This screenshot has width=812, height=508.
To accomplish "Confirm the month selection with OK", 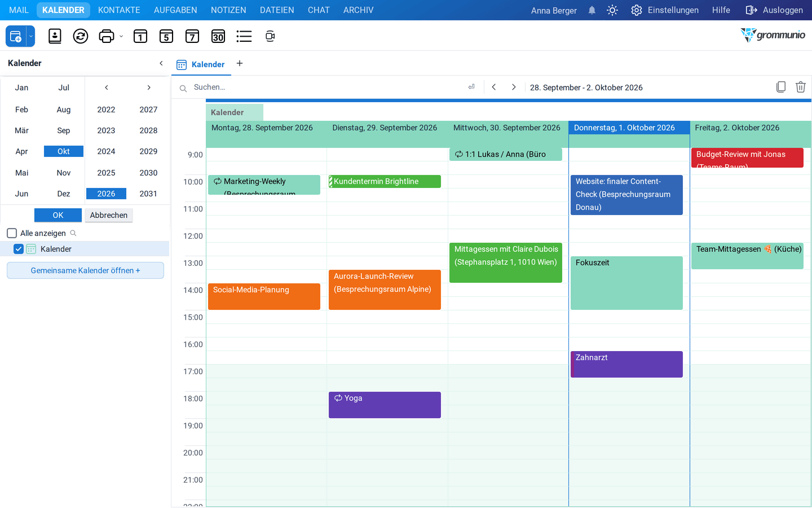I will click(58, 215).
